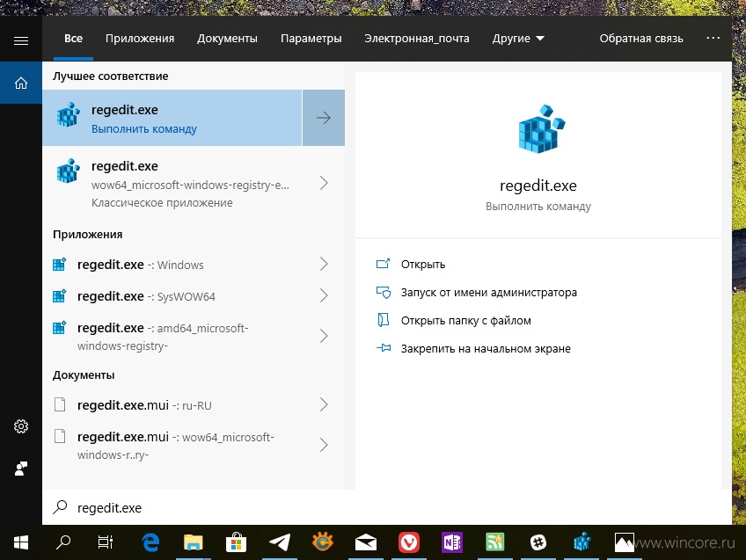The width and height of the screenshot is (746, 560).
Task: Click the file icon of regedit.exe.mui ru-RU
Action: (x=60, y=404)
